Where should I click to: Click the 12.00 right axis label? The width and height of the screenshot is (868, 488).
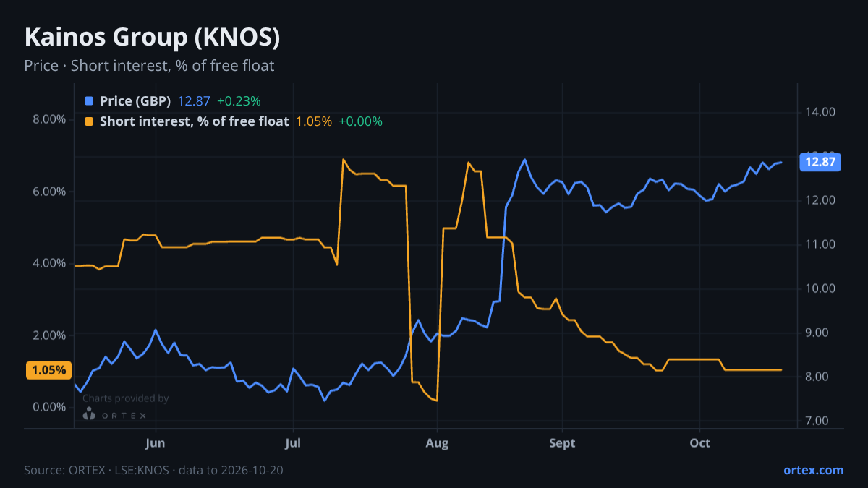tap(820, 200)
